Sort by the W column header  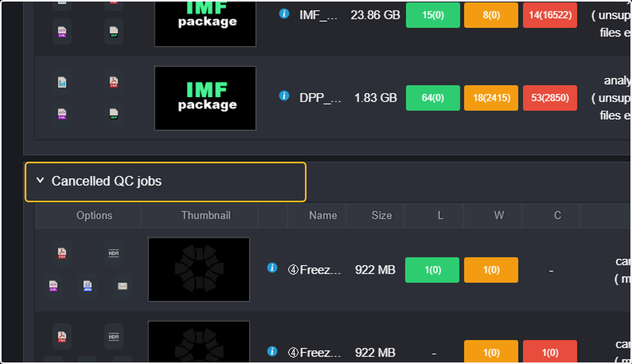pos(499,215)
